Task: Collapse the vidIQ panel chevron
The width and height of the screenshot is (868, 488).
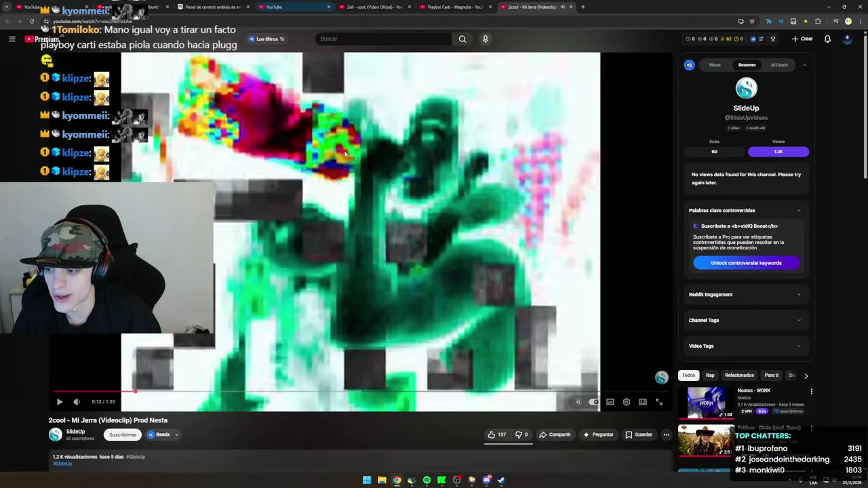Action: [x=804, y=65]
